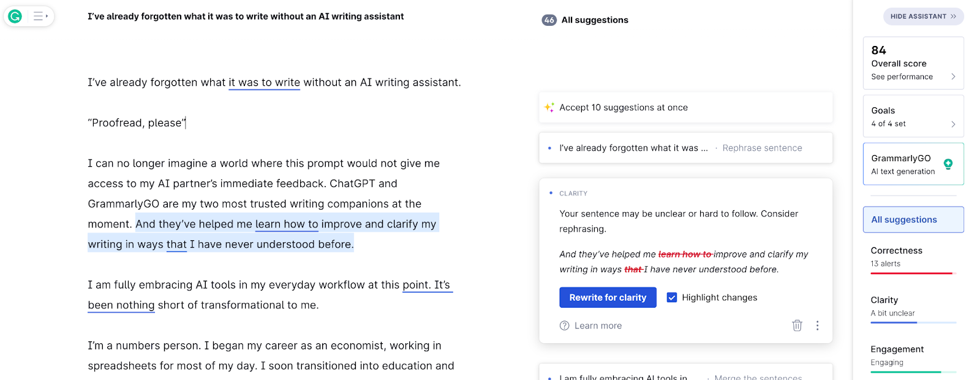This screenshot has width=980, height=380.
Task: Uncheck the Highlight changes checkbox
Action: click(672, 297)
